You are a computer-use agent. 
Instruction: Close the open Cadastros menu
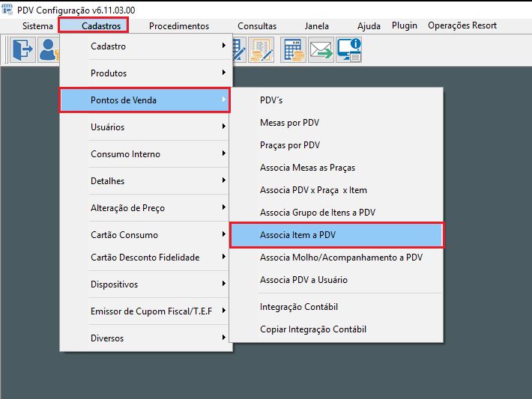pyautogui.click(x=94, y=25)
